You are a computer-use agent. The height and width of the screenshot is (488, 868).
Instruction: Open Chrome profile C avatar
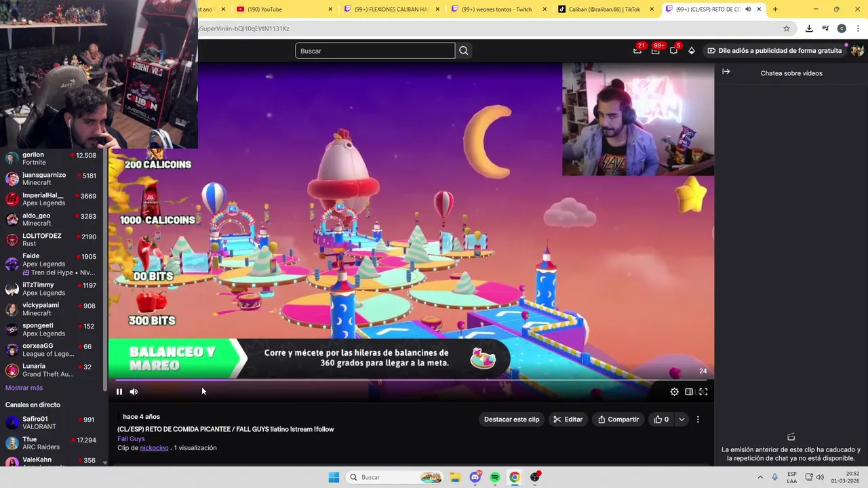coord(842,28)
